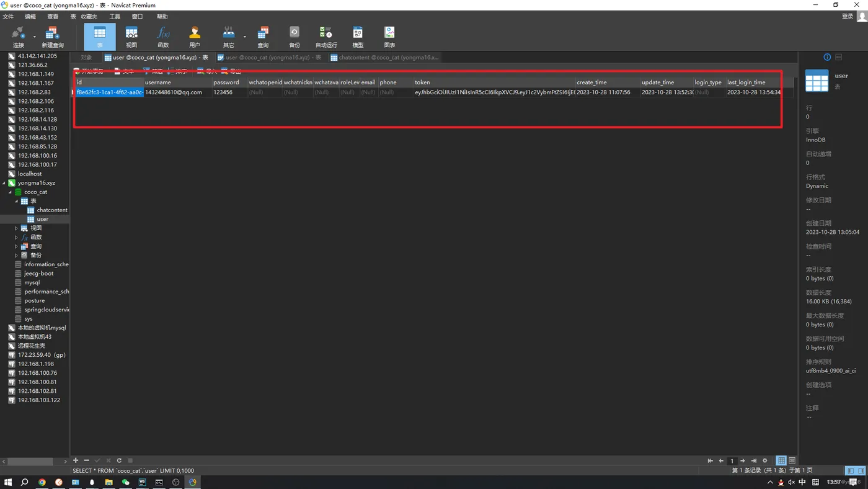Switch to the 对象 objects tab
The image size is (868, 489).
(86, 57)
